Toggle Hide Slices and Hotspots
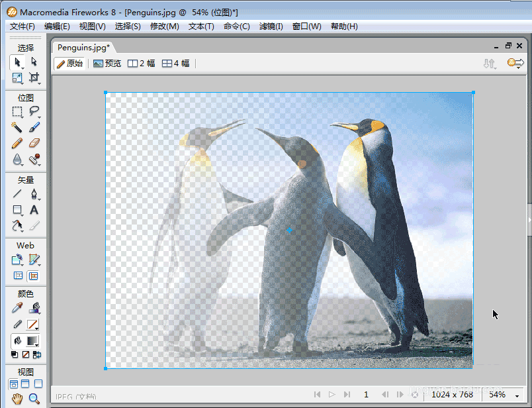 tap(17, 276)
